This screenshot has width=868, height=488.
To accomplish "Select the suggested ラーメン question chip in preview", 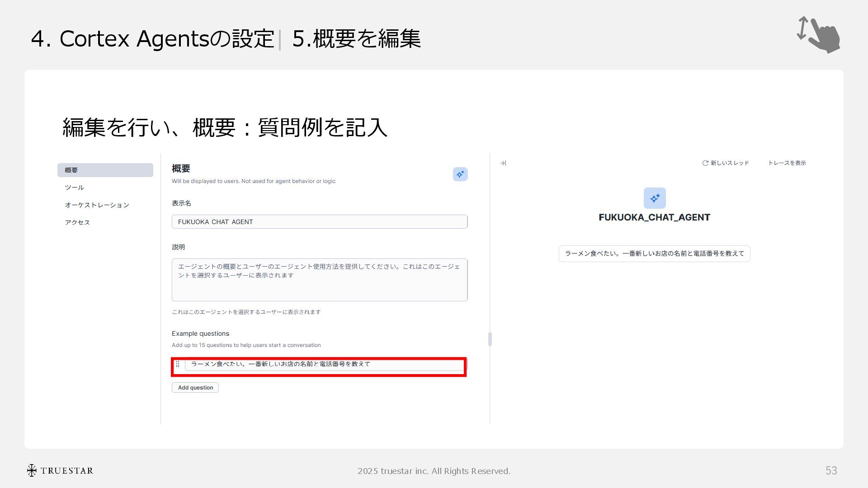I will (654, 253).
